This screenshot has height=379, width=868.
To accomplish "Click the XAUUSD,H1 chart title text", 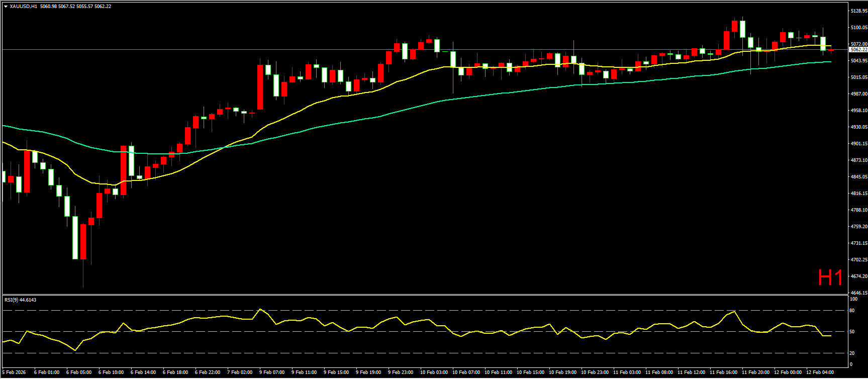I will (x=23, y=7).
